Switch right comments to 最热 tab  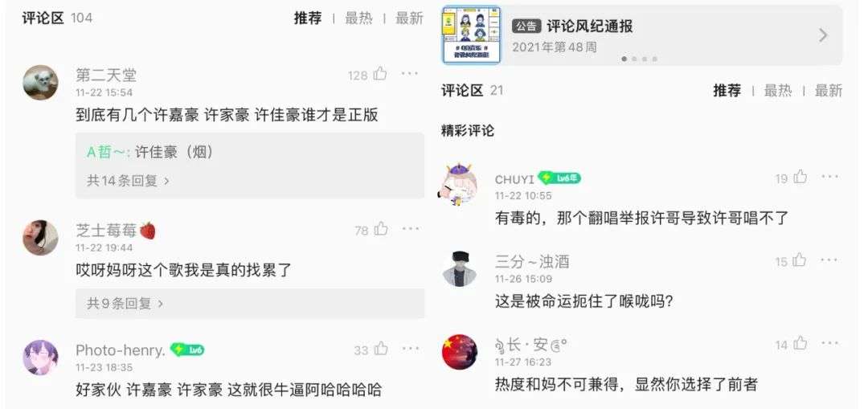click(778, 91)
